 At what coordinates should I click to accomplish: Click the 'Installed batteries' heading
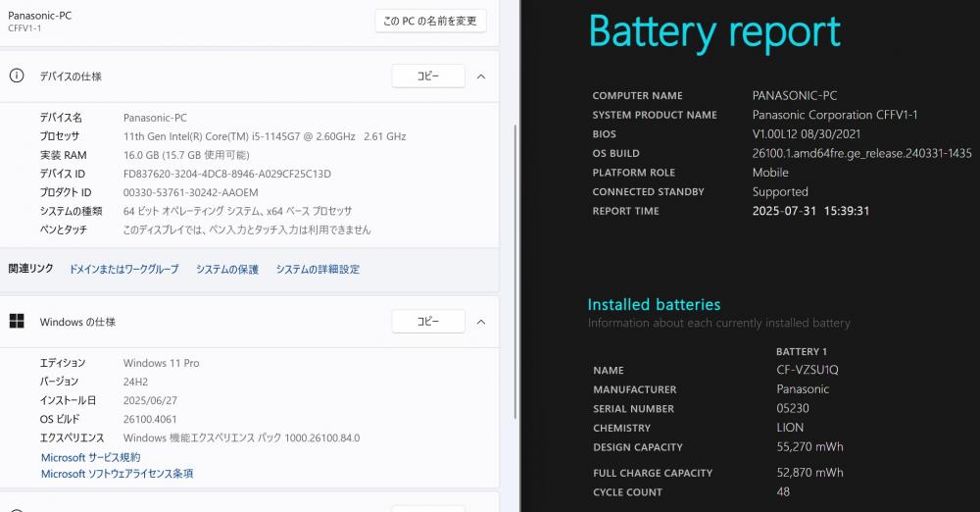(654, 305)
